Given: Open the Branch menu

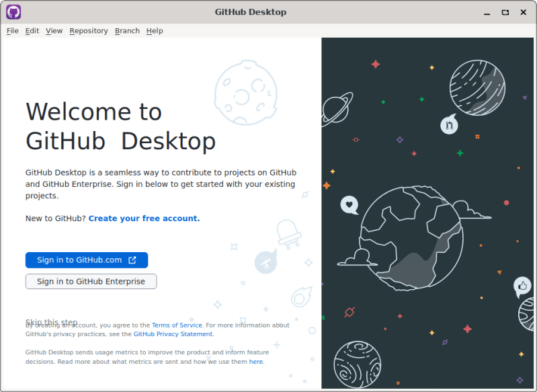Looking at the screenshot, I should click(127, 31).
